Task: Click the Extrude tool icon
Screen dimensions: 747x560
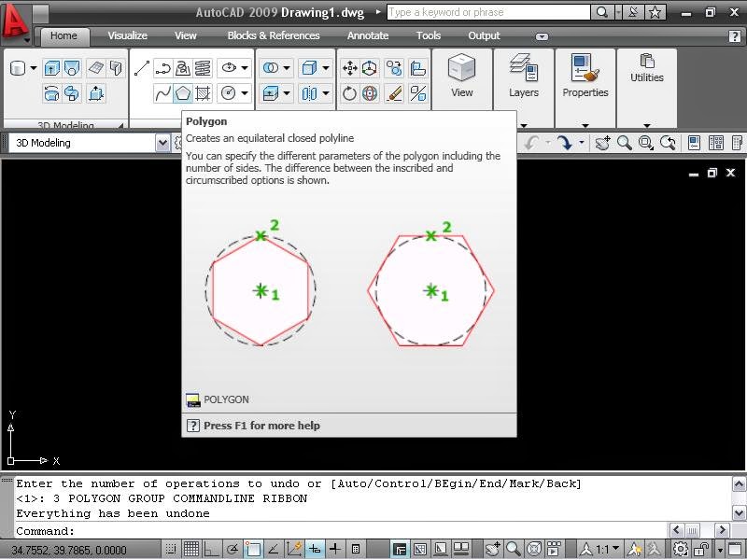Action: [x=51, y=68]
